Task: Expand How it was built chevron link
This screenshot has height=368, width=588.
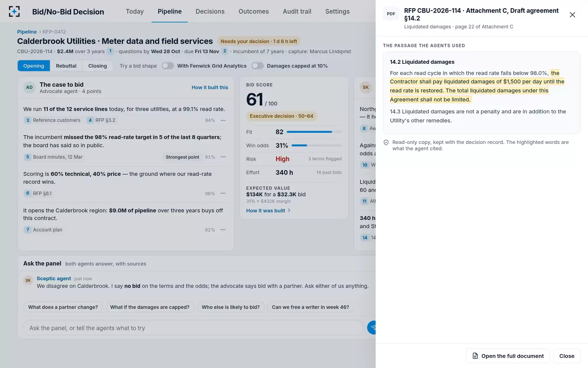Action: point(268,211)
